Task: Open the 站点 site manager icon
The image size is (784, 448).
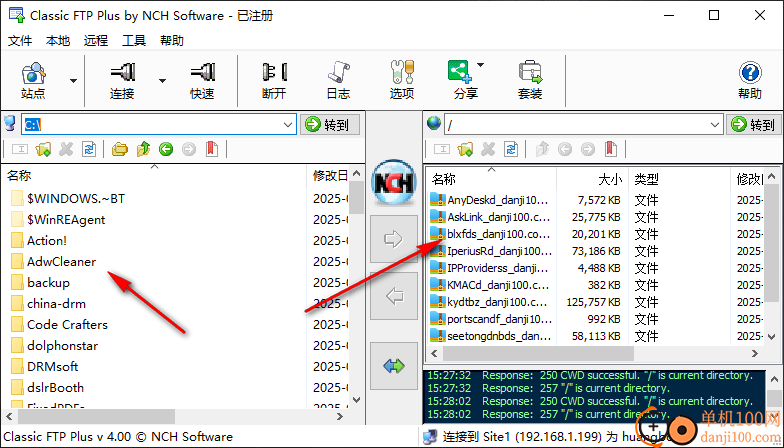Action: (33, 80)
